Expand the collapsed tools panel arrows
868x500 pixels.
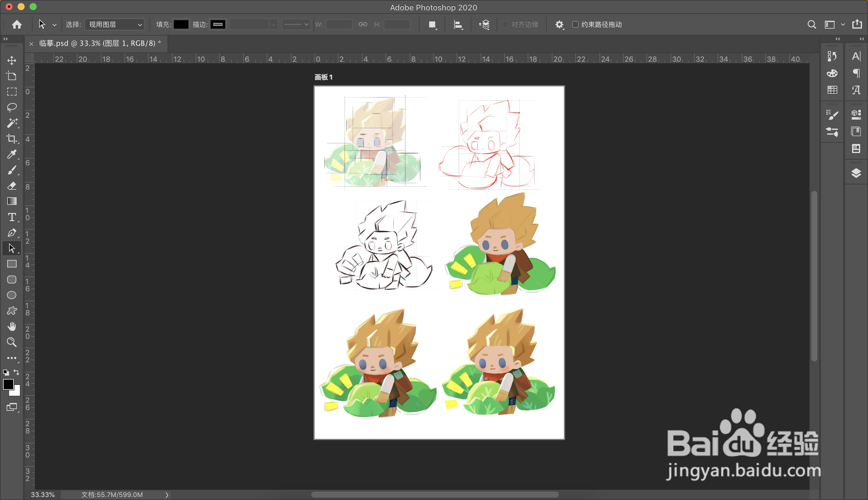pos(5,39)
